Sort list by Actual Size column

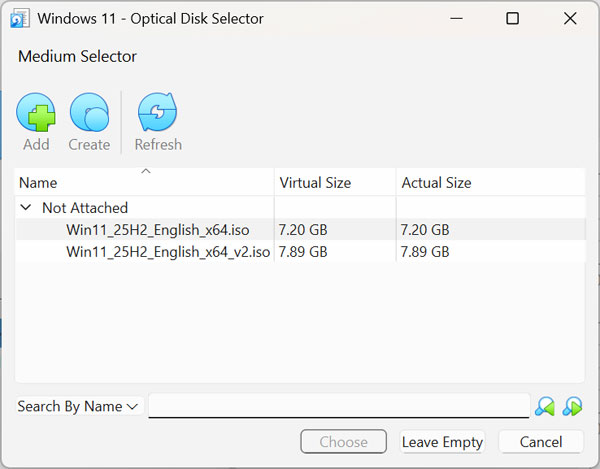point(491,182)
